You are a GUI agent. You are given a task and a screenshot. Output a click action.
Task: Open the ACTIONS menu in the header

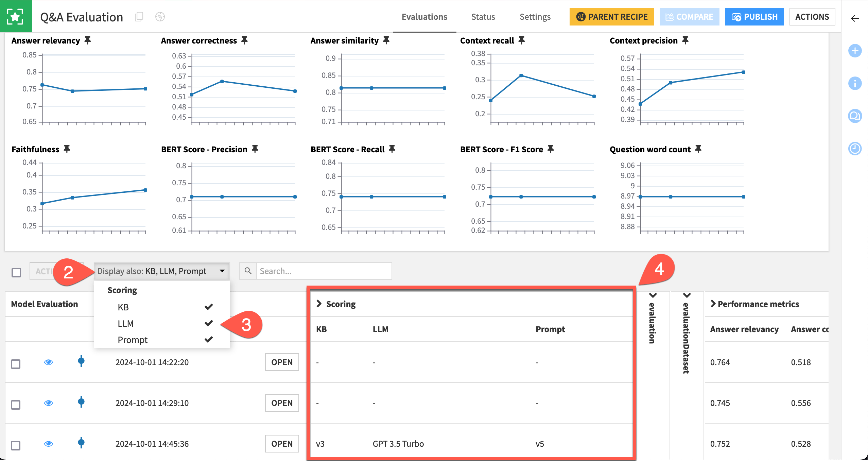812,17
